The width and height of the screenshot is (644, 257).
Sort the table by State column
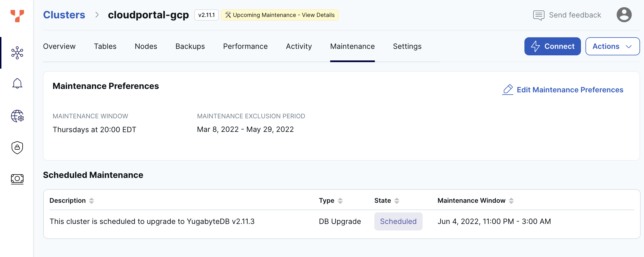(x=397, y=201)
